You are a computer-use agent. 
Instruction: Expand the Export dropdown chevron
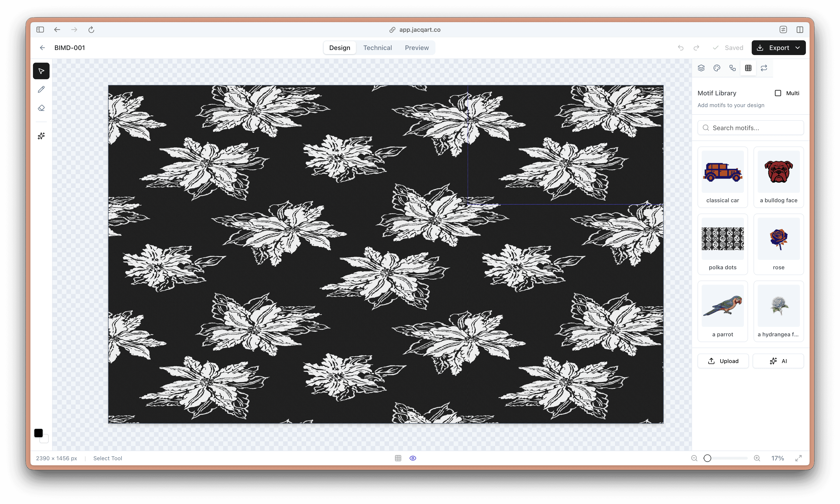click(798, 48)
